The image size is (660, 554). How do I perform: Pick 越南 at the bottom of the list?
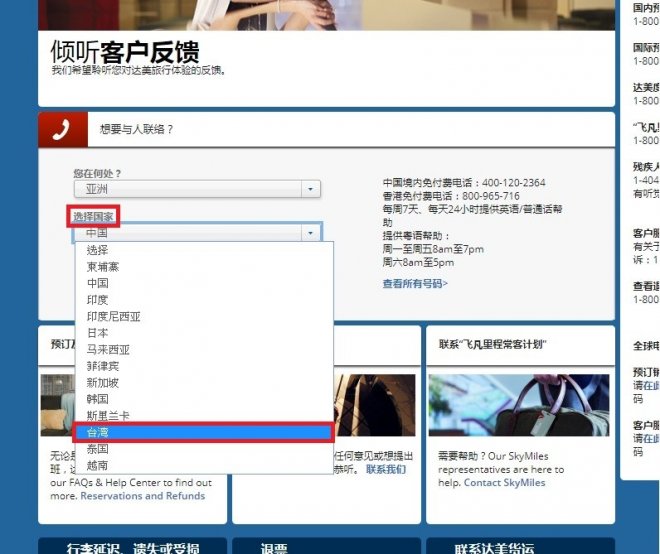[98, 465]
